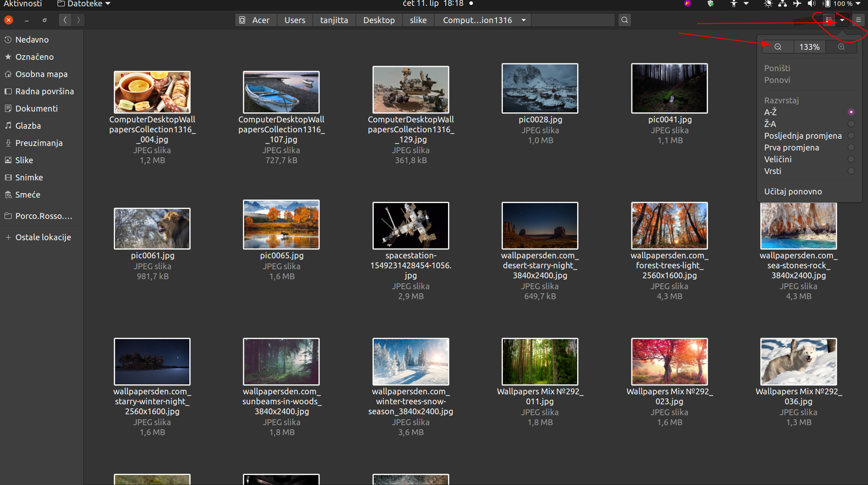Select ComputerDesktopWallpapersCollection1316_004.jpg thumbnail

152,92
